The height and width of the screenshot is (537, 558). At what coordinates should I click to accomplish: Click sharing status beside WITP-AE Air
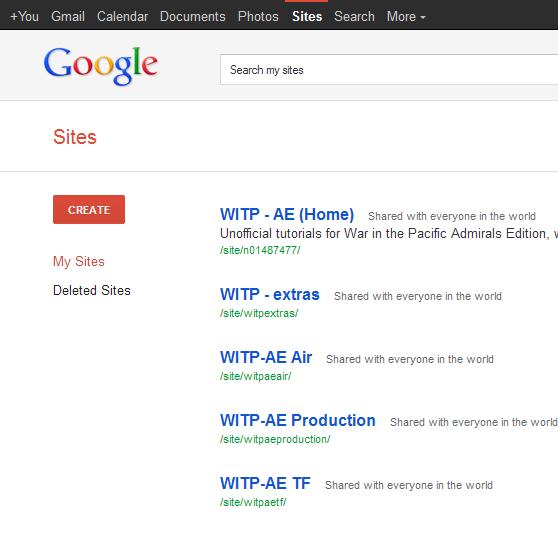410,359
